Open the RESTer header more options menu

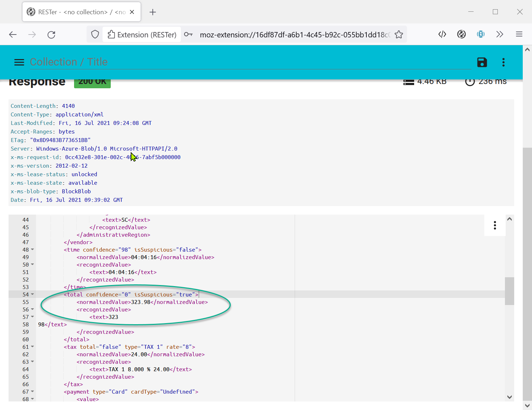point(503,62)
